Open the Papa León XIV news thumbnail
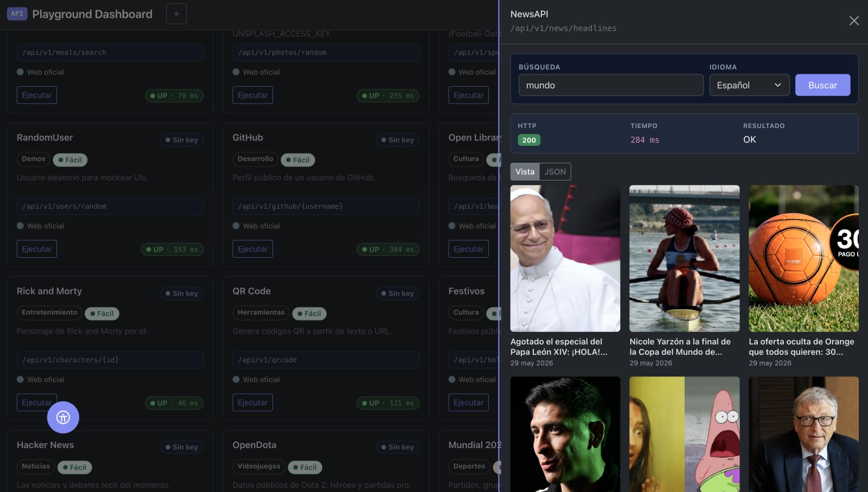This screenshot has height=492, width=868. coord(565,258)
